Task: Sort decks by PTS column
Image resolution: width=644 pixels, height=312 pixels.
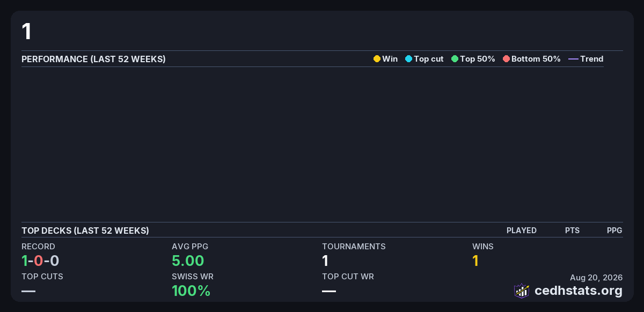Action: tap(572, 231)
